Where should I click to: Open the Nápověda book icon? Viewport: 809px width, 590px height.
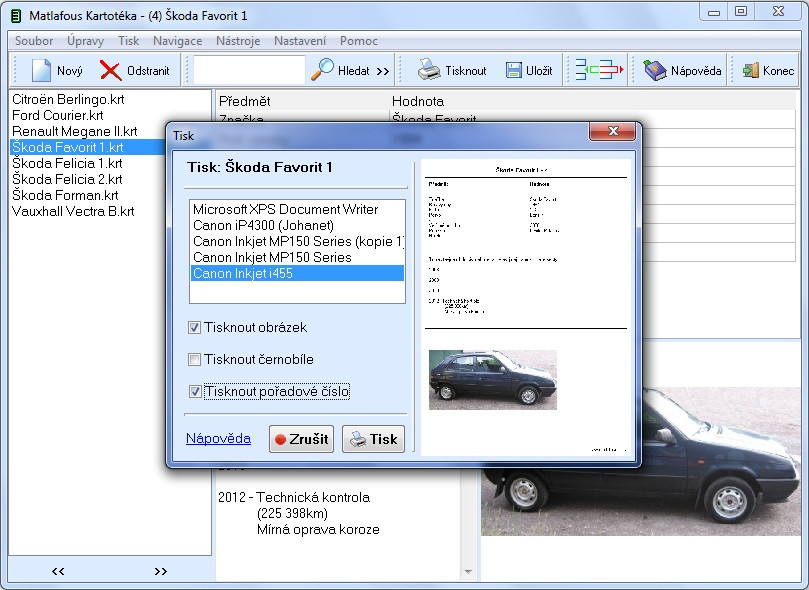655,70
